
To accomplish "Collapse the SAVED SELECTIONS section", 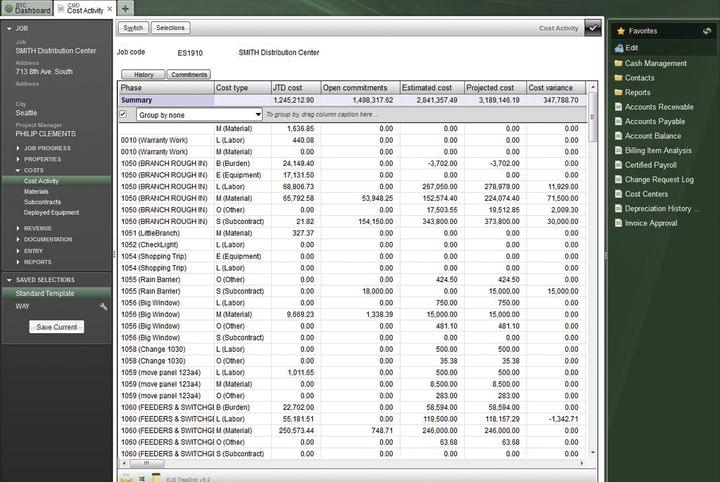I will coord(9,280).
